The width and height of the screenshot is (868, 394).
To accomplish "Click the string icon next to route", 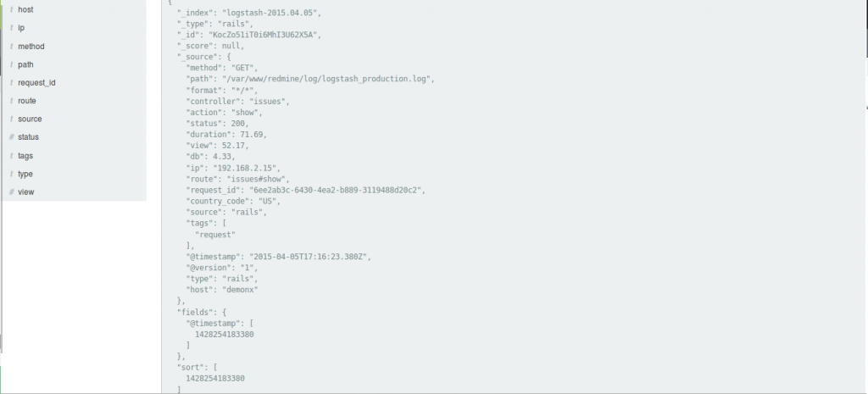I will click(11, 101).
